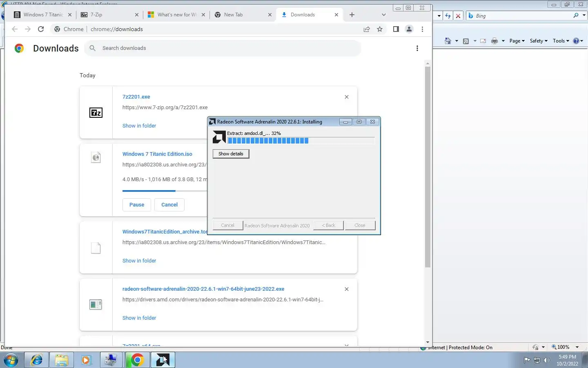Switch to the 7-Zip tab
The height and width of the screenshot is (368, 588).
click(109, 15)
